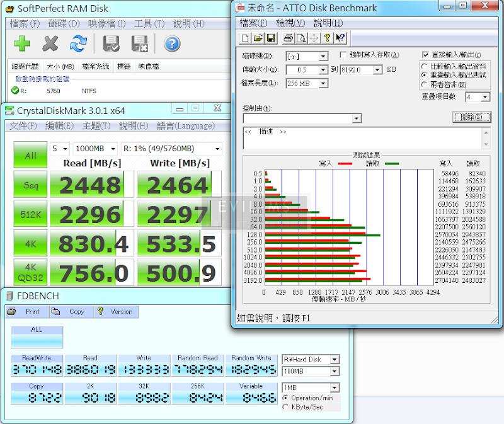Click the ALL button in FDBENCH
This screenshot has width=504, height=424.
pos(37,337)
